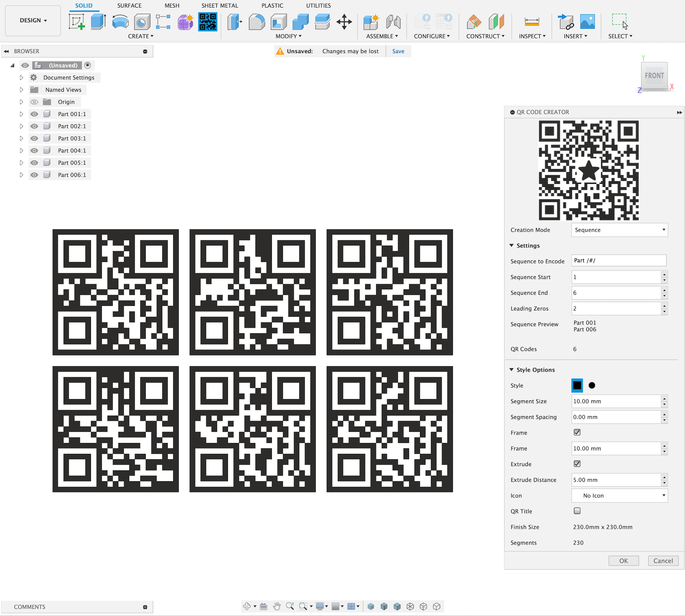This screenshot has width=685, height=616.
Task: Click the Pan hand icon
Action: click(x=277, y=606)
